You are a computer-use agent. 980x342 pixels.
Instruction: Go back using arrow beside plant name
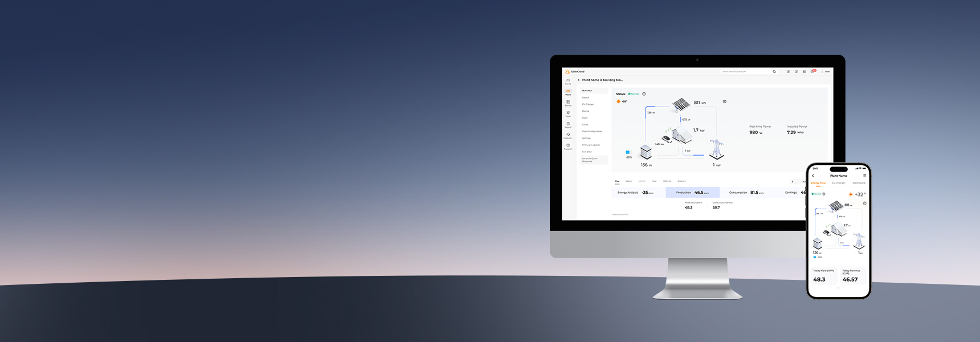(x=578, y=80)
